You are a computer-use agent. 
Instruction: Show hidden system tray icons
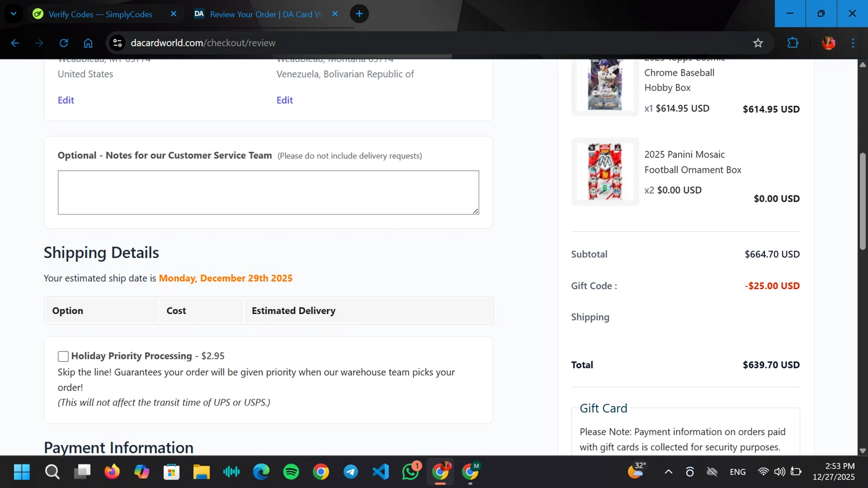(668, 472)
